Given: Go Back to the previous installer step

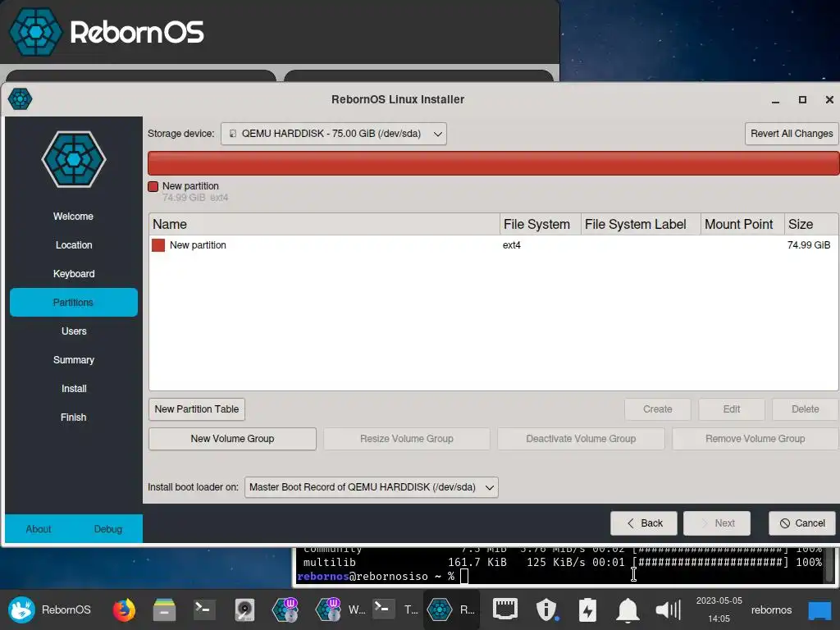Looking at the screenshot, I should point(643,523).
